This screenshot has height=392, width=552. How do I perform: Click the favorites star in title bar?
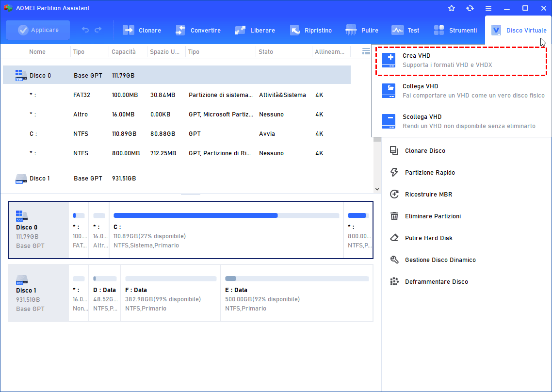tap(452, 8)
